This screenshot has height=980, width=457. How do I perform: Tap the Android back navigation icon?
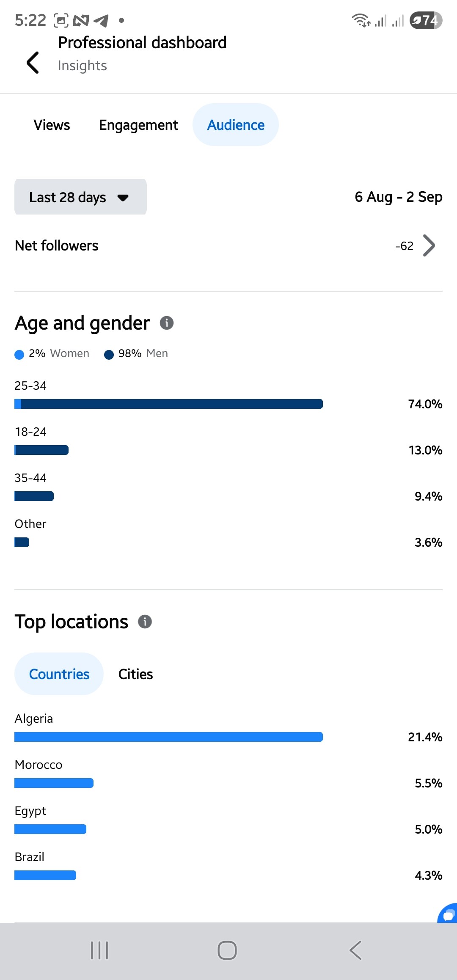click(x=355, y=950)
